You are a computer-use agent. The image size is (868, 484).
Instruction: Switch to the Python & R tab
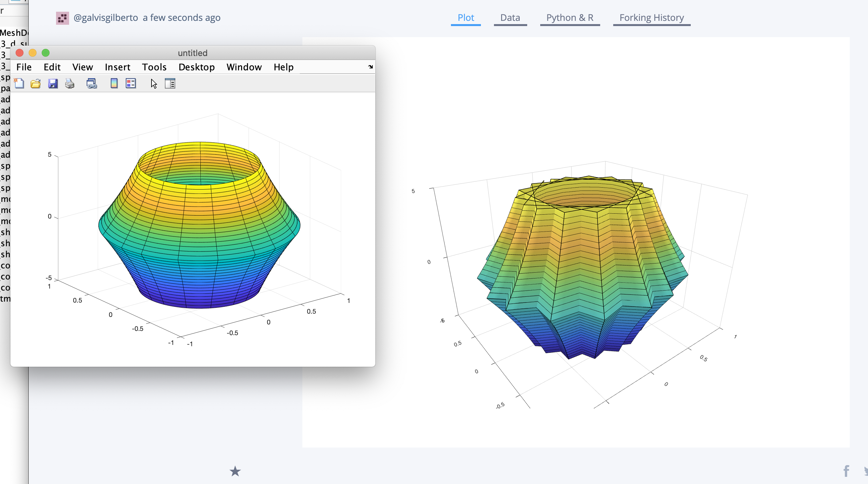pyautogui.click(x=570, y=18)
